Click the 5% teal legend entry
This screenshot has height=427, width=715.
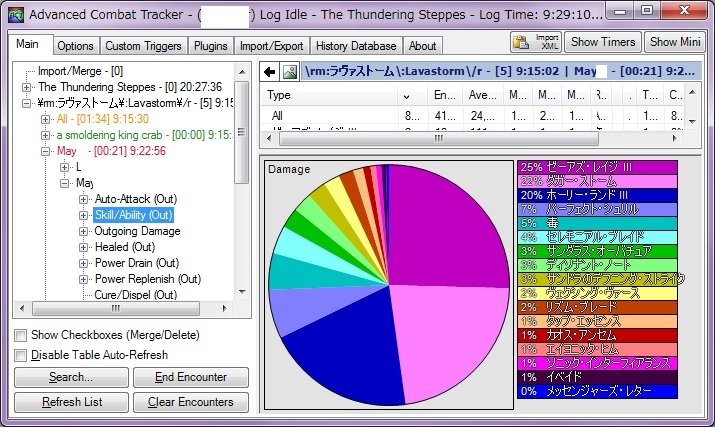pyautogui.click(x=597, y=223)
